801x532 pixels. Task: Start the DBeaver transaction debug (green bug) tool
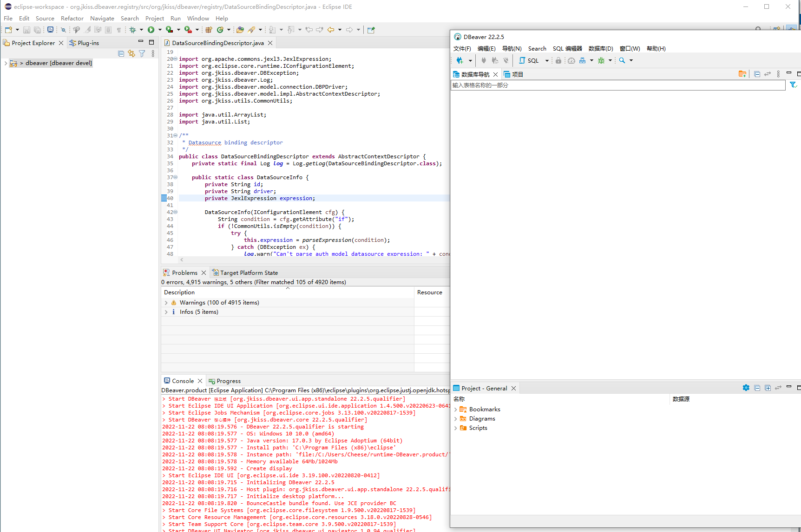coord(602,60)
